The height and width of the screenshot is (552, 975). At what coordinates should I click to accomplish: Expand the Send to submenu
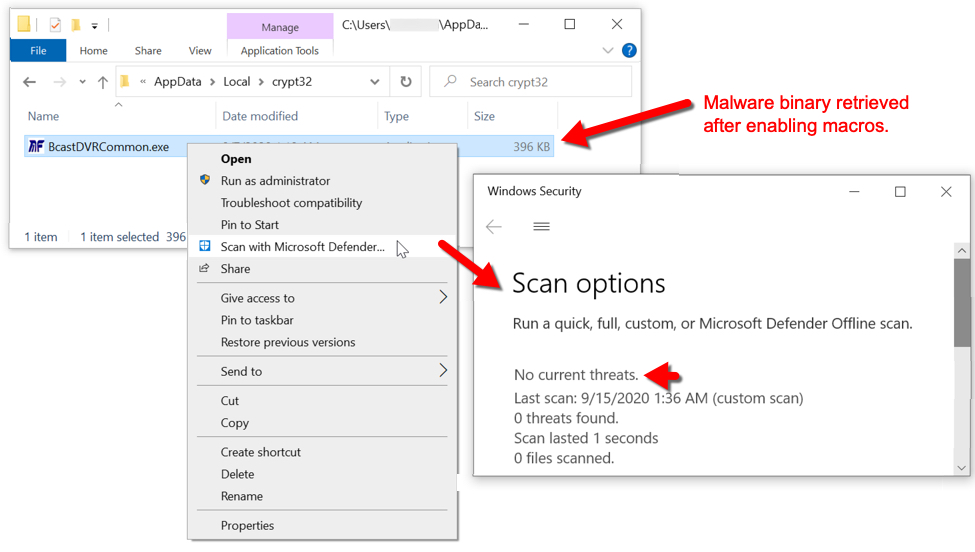point(322,371)
